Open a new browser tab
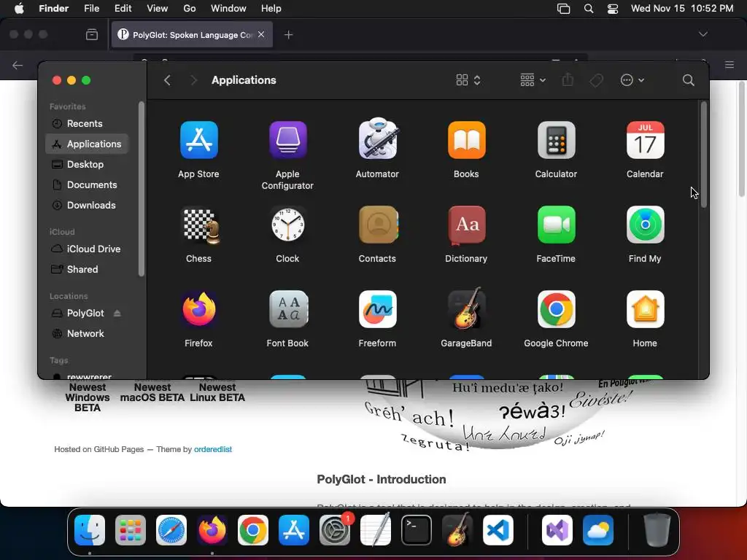 288,34
